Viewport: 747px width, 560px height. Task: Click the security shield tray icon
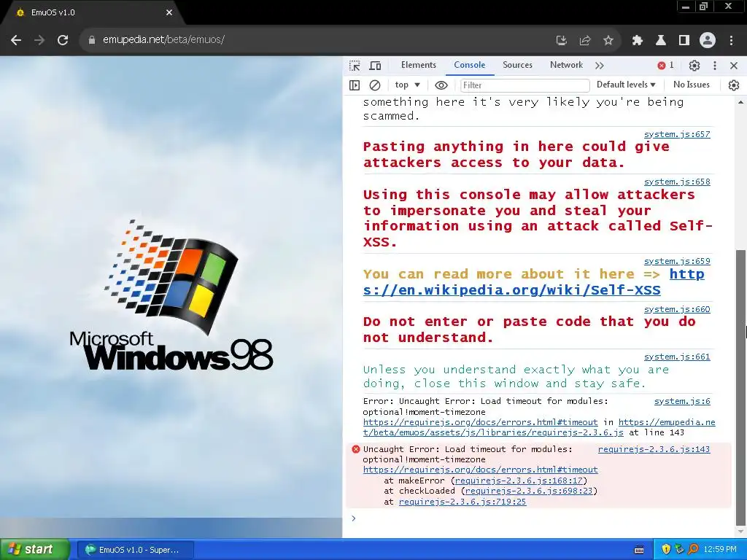coord(666,550)
